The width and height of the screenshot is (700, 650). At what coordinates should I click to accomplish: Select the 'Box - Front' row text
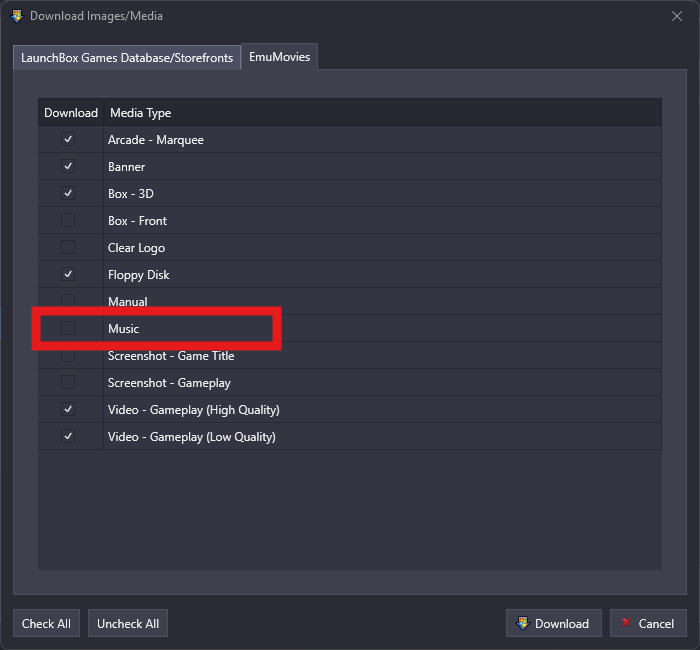coord(137,221)
